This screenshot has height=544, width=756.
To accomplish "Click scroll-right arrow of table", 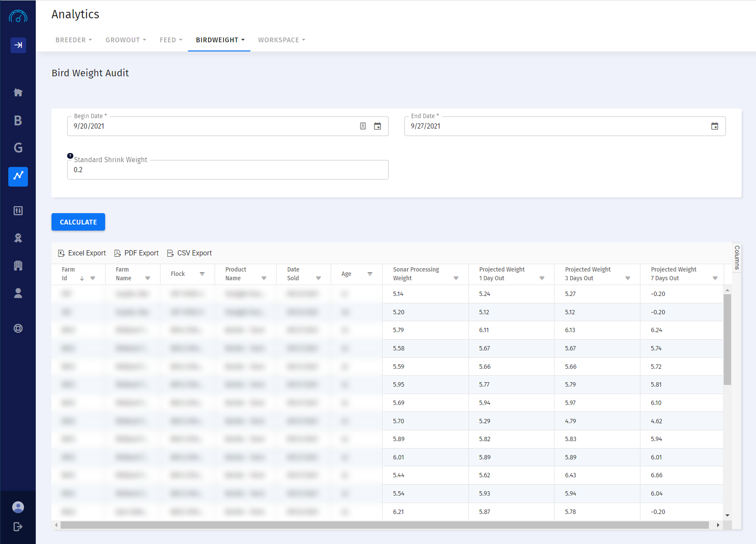I will (x=718, y=525).
